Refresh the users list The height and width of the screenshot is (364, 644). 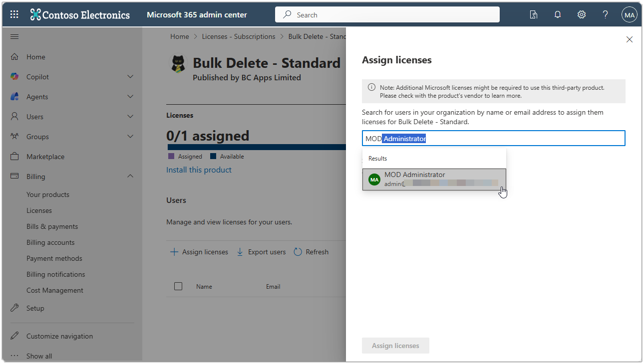pos(311,252)
